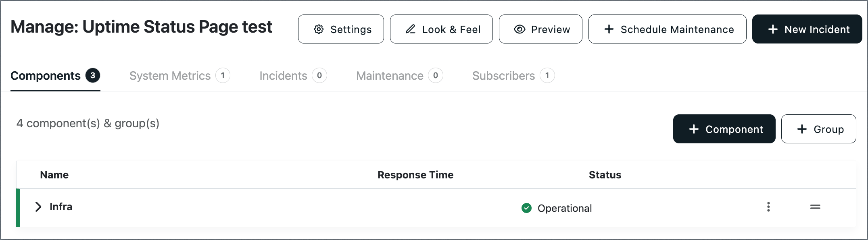
Task: Open the Incidents tab
Action: click(x=293, y=76)
